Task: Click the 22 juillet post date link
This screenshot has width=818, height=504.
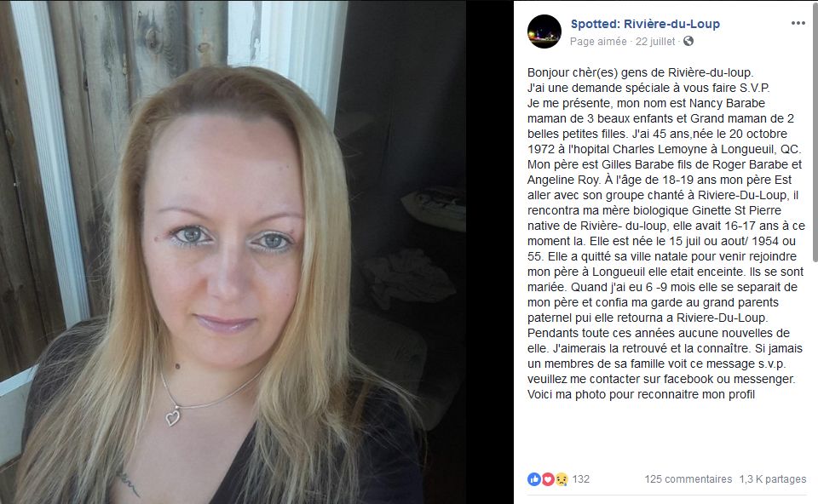Action: point(654,41)
